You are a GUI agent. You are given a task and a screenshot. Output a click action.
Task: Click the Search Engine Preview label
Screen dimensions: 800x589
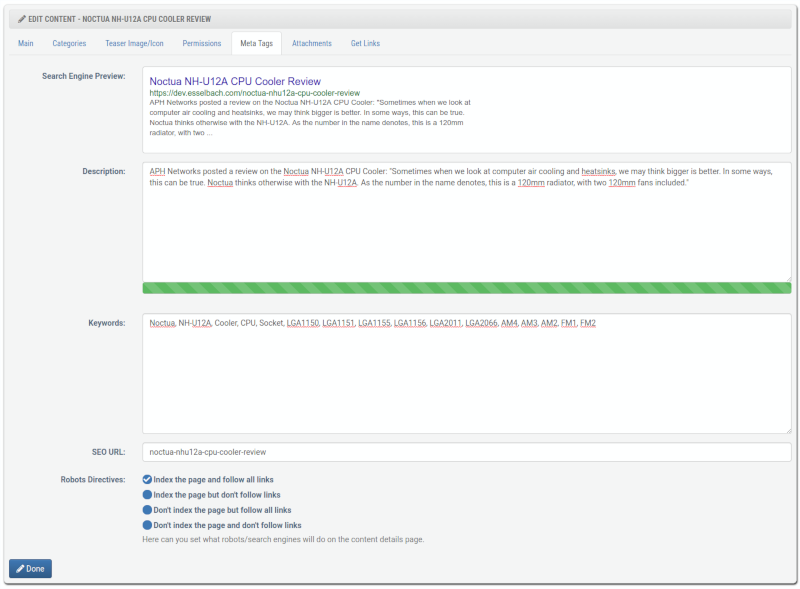coord(84,76)
